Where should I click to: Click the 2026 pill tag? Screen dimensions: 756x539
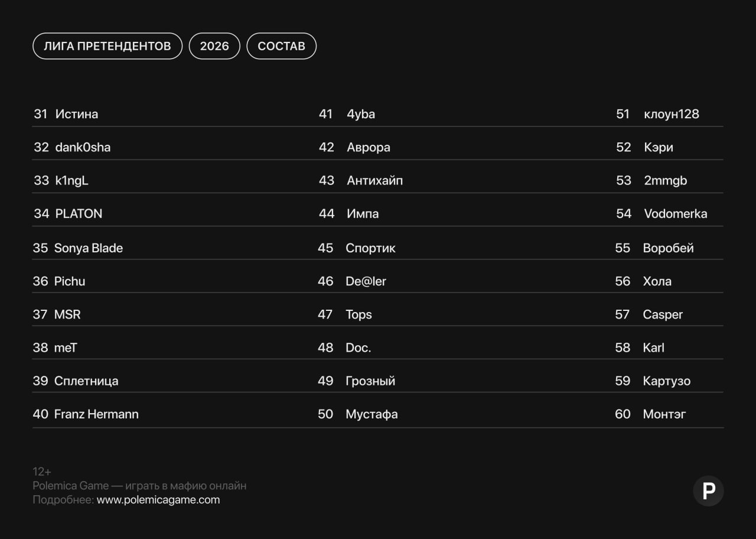coord(214,46)
